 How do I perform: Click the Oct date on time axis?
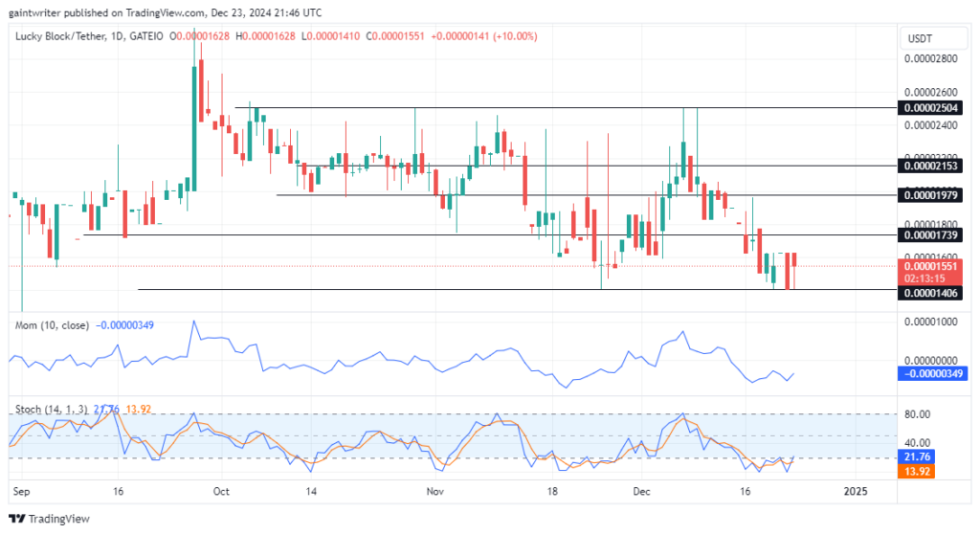[x=221, y=491]
